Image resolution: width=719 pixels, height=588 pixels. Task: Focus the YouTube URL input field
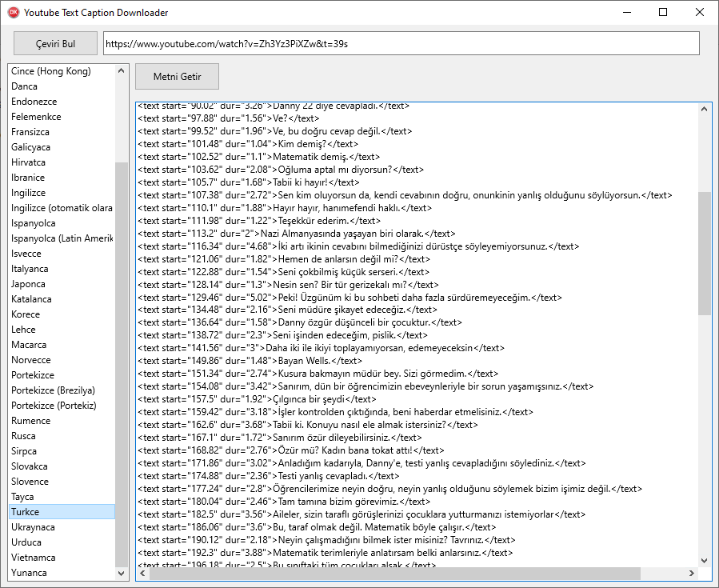click(x=401, y=43)
